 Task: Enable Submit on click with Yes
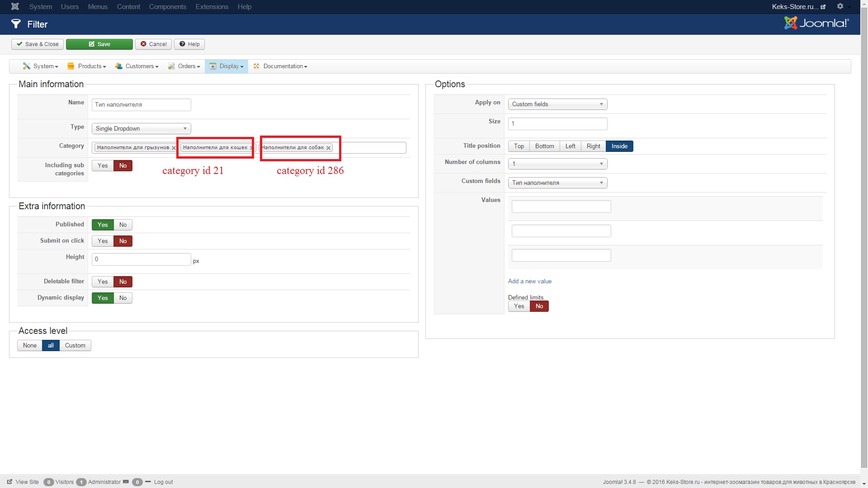(x=103, y=241)
